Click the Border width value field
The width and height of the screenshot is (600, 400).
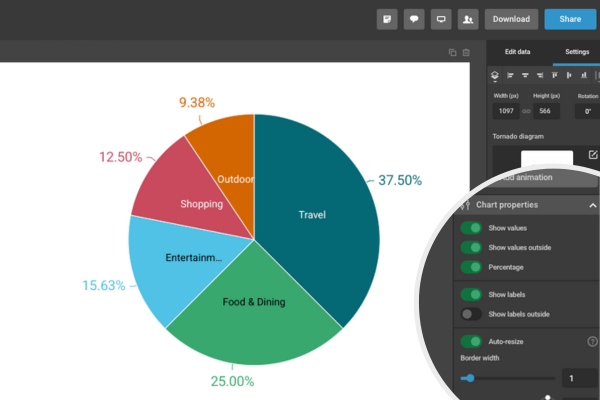(x=581, y=379)
